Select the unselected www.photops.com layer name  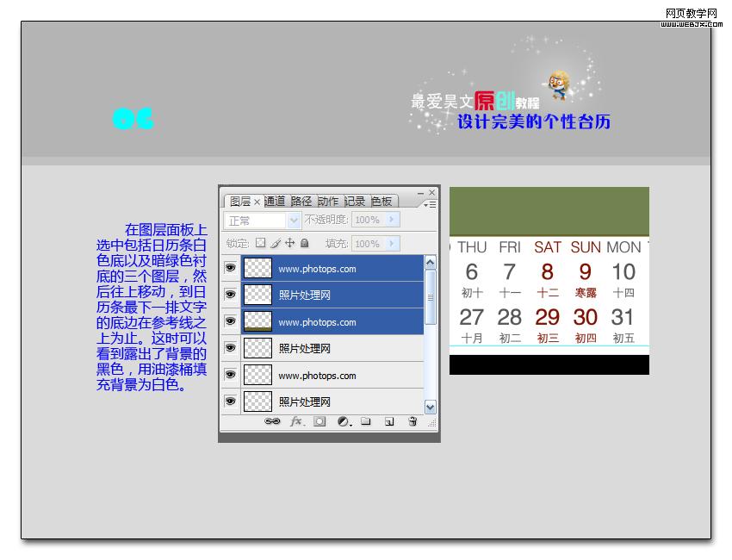[x=317, y=376]
